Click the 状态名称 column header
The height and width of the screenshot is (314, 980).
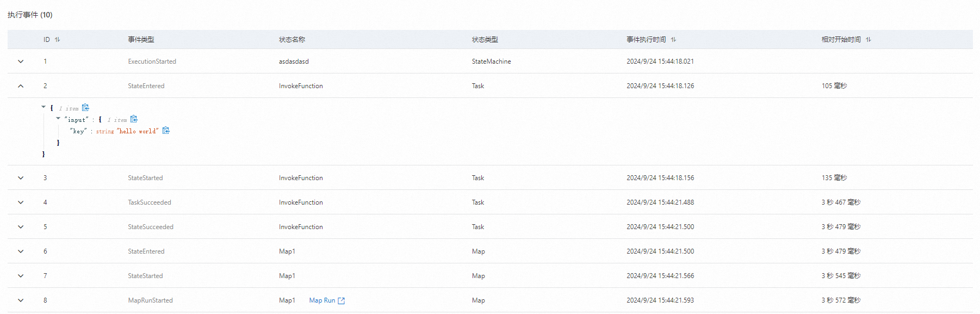[292, 40]
